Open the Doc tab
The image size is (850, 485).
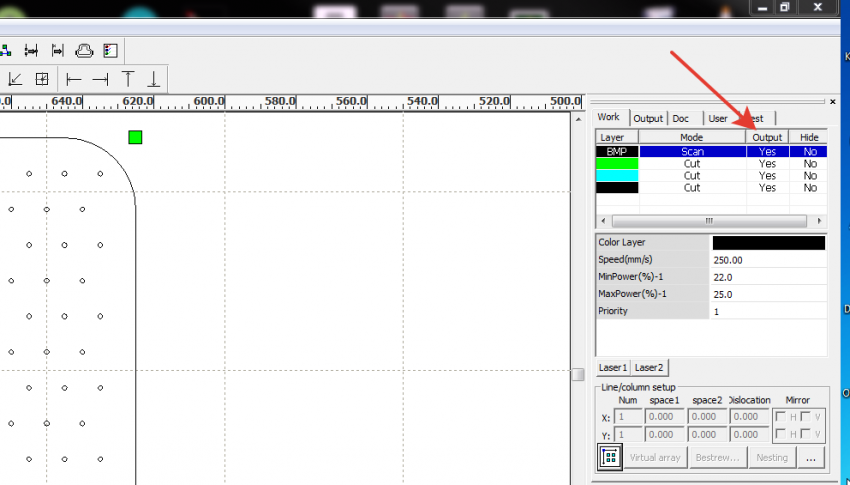pyautogui.click(x=680, y=118)
